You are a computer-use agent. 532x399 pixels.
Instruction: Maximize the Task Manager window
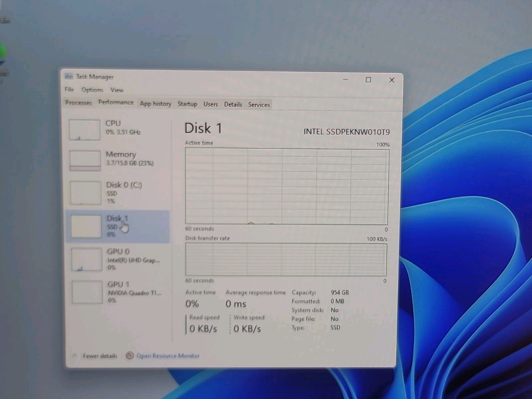tap(368, 80)
